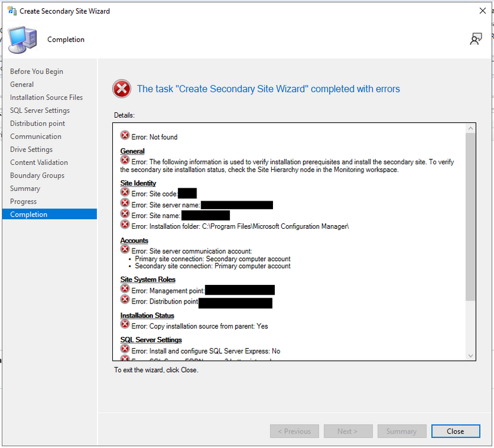The height and width of the screenshot is (448, 494).
Task: Click 'To exit the wizard, click Close.' text
Action: pyautogui.click(x=157, y=370)
